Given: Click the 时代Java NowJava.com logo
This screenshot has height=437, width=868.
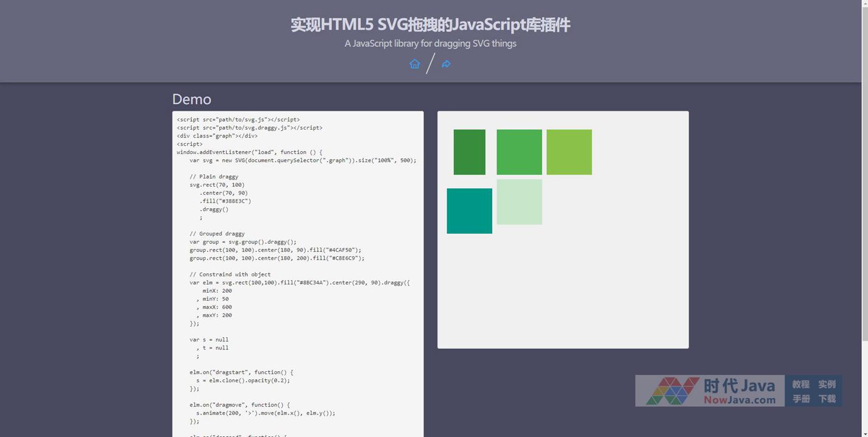Looking at the screenshot, I should tap(710, 391).
